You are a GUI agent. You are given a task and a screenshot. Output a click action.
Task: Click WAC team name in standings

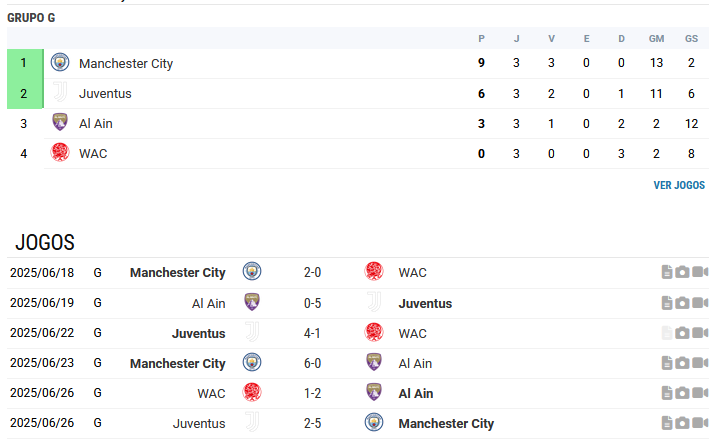click(93, 154)
